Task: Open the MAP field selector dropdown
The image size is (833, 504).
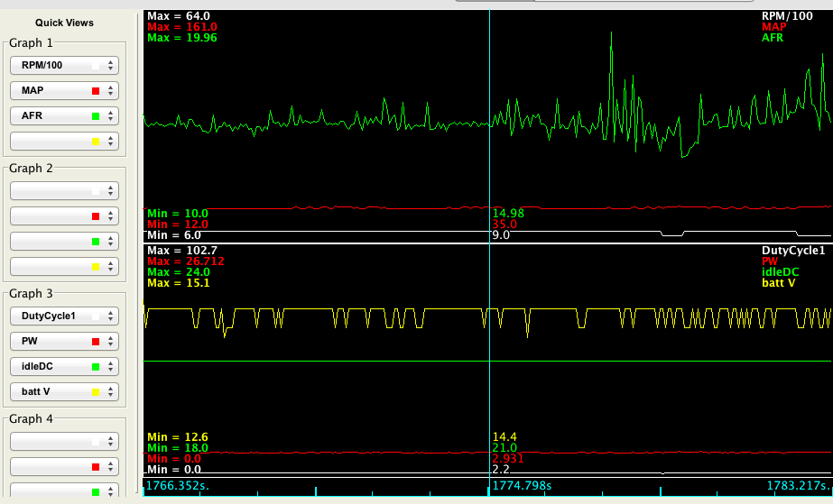Action: point(64,90)
